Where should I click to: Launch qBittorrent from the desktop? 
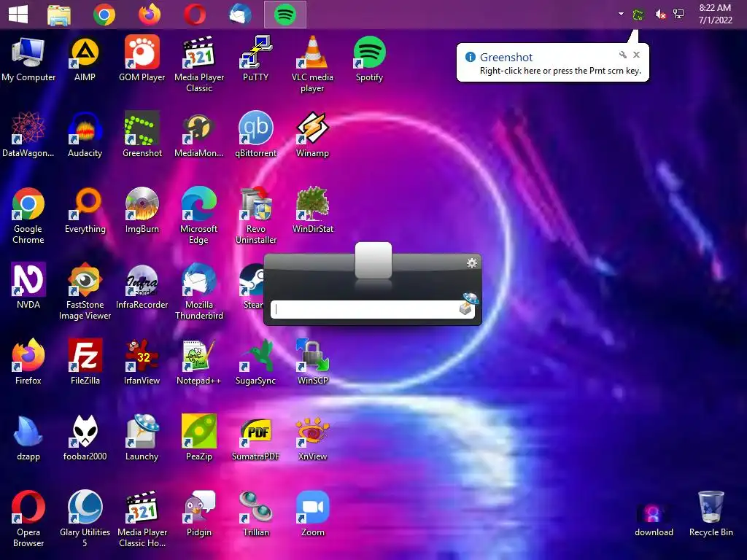(256, 135)
